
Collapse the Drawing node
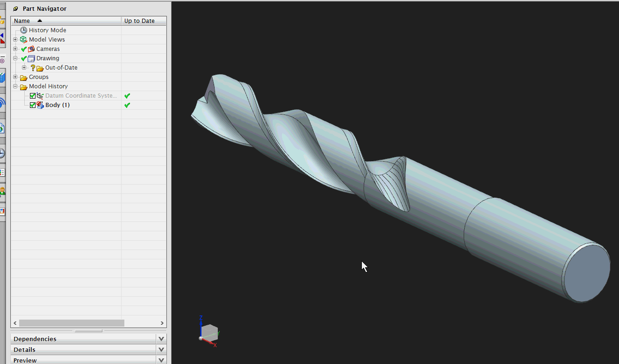15,58
